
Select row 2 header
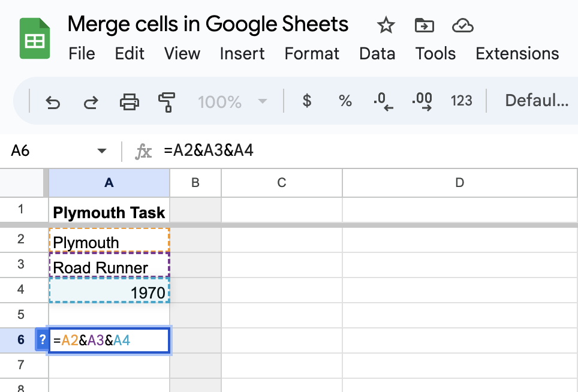click(21, 240)
